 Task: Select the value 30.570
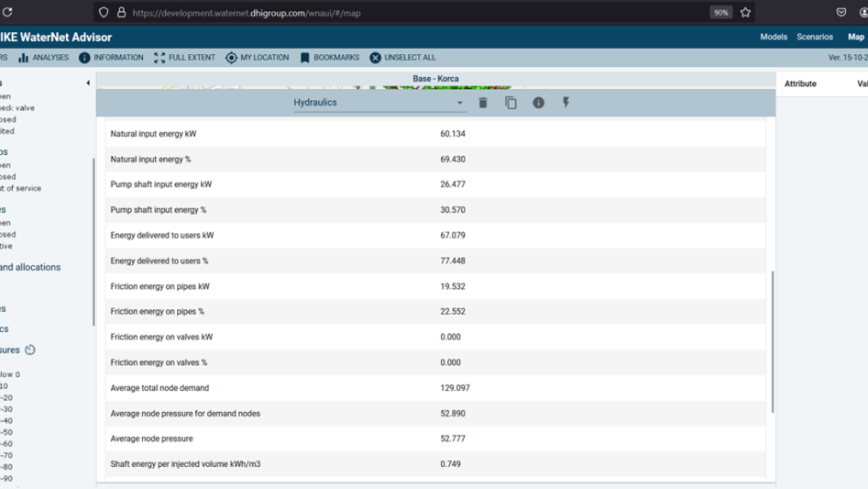pos(453,210)
